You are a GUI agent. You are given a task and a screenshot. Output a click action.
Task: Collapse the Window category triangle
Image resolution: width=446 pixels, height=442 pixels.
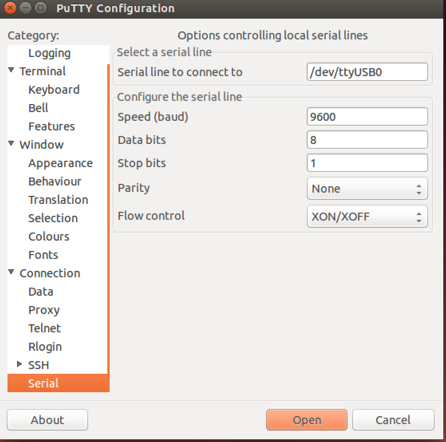point(11,143)
